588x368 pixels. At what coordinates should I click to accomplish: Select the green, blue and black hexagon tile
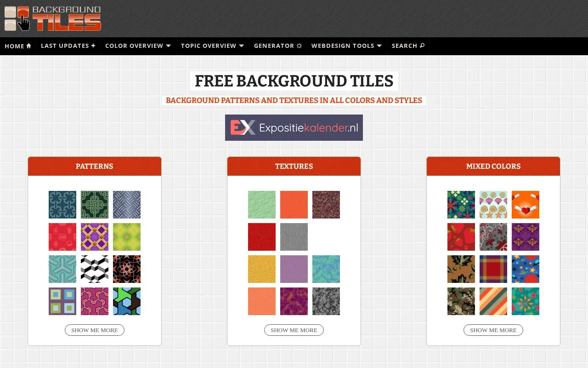click(127, 301)
